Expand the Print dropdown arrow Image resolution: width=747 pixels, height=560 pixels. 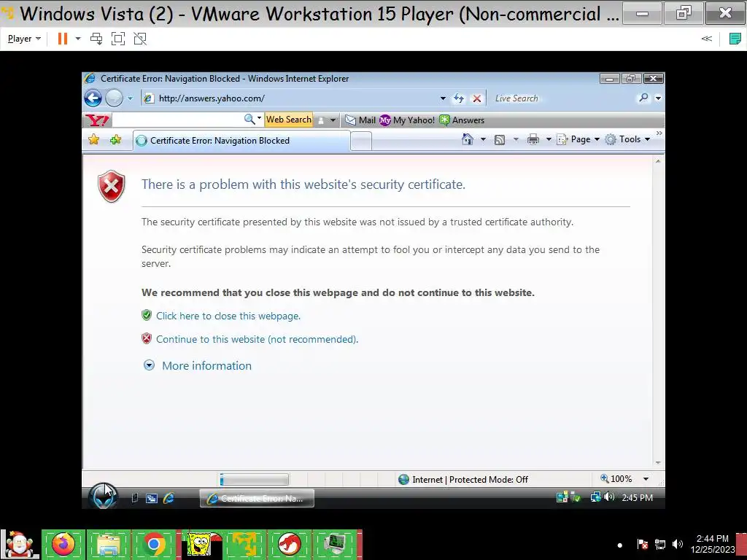549,139
